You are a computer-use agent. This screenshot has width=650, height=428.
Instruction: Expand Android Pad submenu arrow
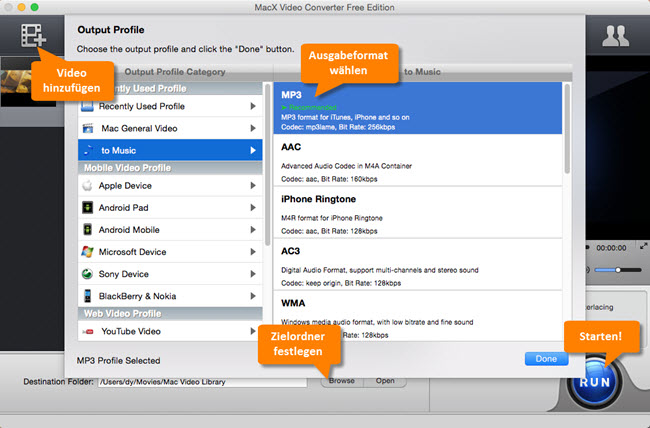253,207
